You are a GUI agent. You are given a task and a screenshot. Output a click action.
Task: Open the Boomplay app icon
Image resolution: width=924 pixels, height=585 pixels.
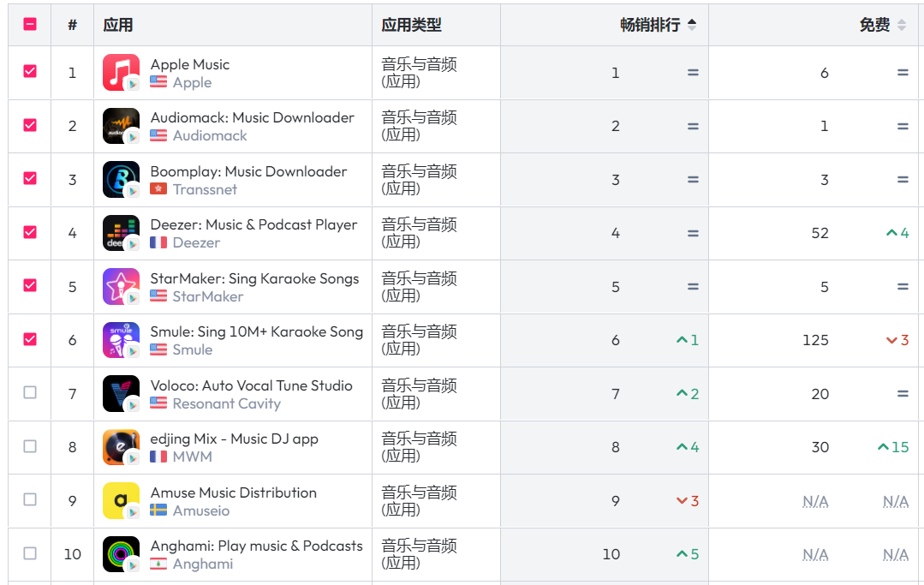pyautogui.click(x=121, y=179)
